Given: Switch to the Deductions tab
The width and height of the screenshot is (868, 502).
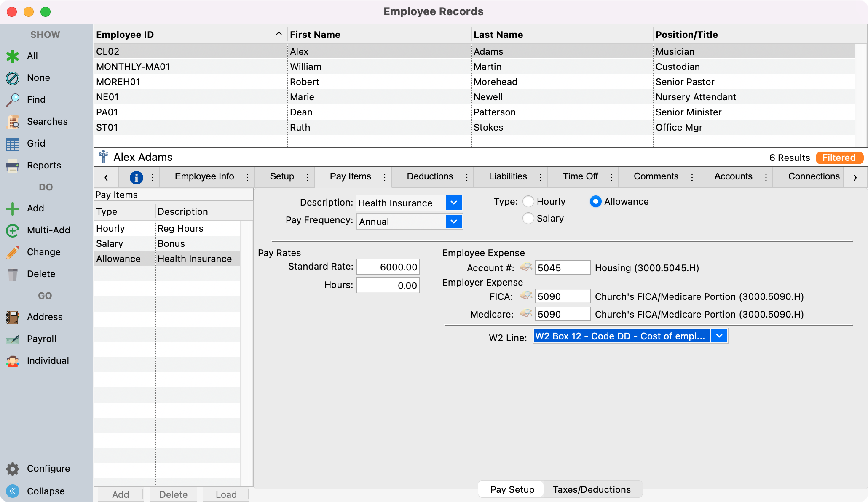Looking at the screenshot, I should point(430,176).
